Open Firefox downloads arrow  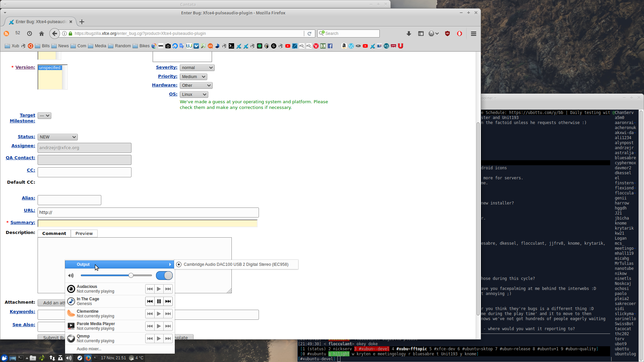coord(409,34)
